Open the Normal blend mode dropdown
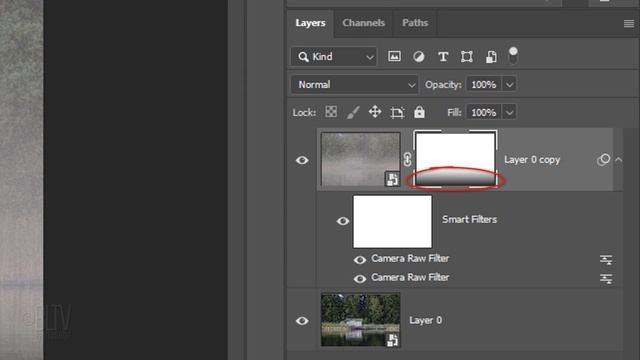Image resolution: width=640 pixels, height=360 pixels. 354,84
